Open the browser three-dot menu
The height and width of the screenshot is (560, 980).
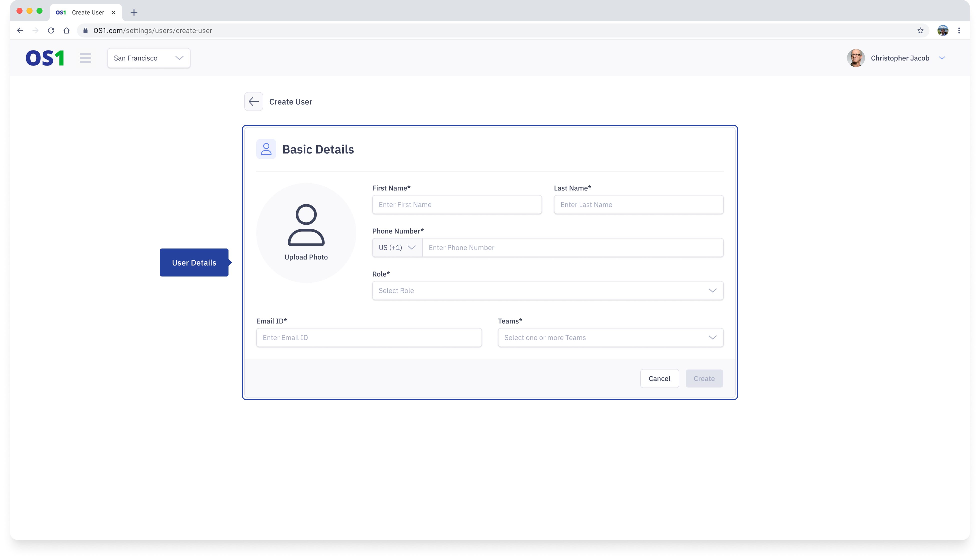tap(959, 30)
